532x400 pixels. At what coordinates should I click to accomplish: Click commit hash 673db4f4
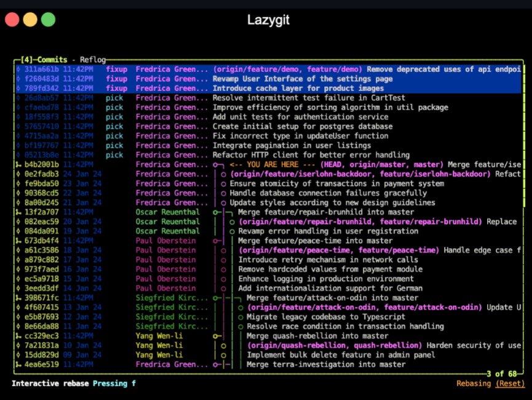pyautogui.click(x=41, y=241)
